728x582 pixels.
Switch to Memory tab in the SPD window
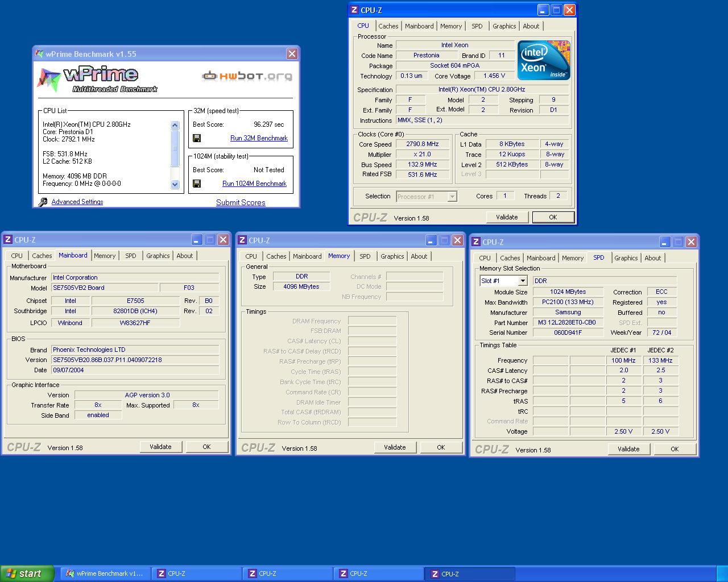[x=573, y=258]
